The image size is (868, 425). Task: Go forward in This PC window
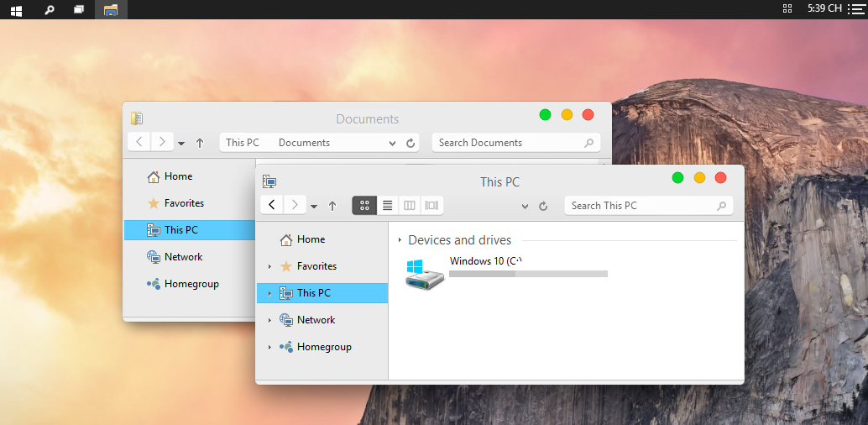click(295, 205)
